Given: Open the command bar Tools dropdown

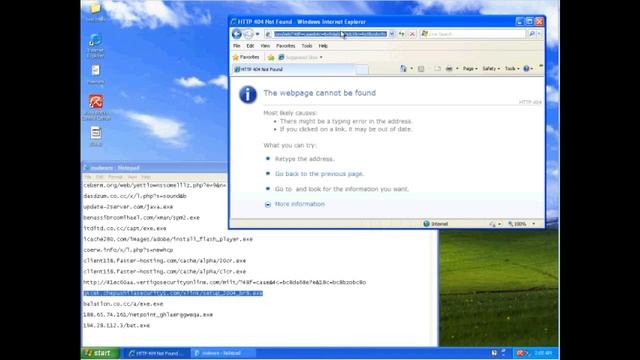Looking at the screenshot, I should click(512, 69).
